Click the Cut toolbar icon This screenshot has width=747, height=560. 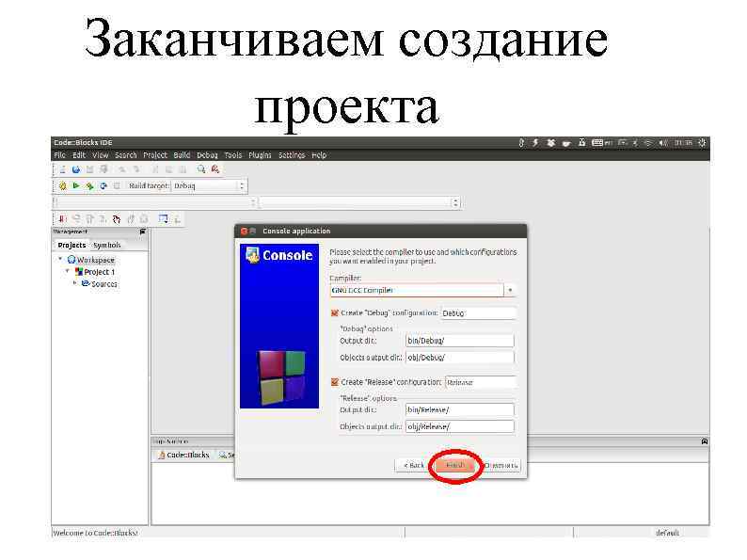tap(155, 169)
